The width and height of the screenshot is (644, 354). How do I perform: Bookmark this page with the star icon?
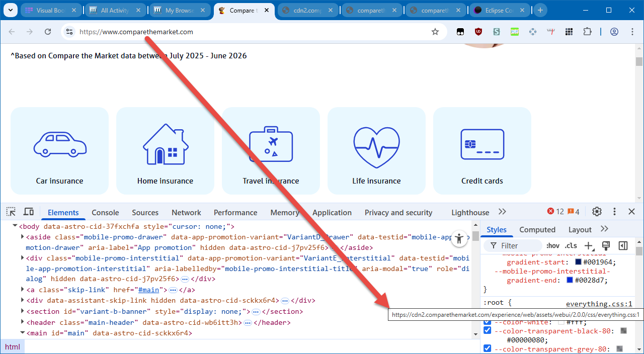tap(435, 32)
